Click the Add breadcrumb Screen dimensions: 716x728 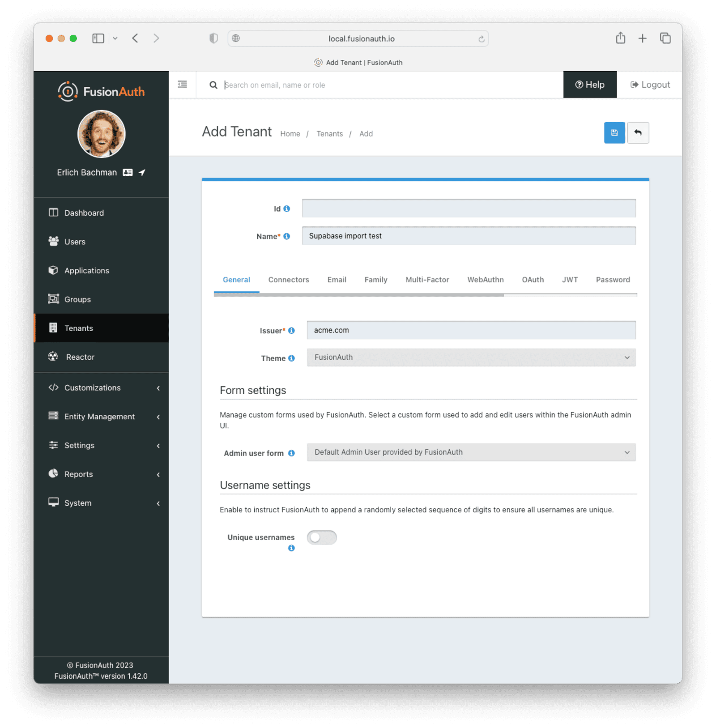[x=366, y=134]
